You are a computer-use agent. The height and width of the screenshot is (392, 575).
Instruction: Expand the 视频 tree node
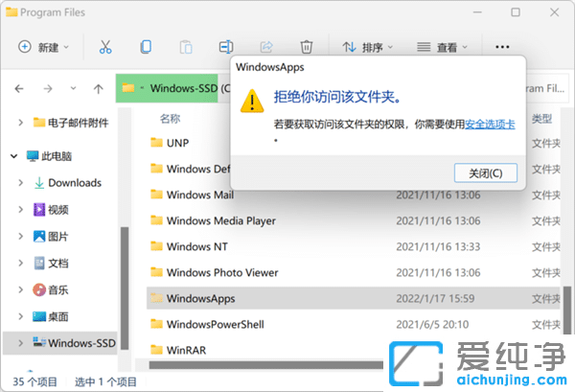tap(20, 209)
